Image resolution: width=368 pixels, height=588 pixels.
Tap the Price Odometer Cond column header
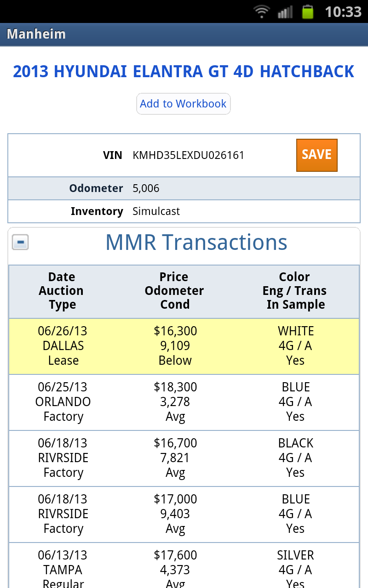click(174, 291)
